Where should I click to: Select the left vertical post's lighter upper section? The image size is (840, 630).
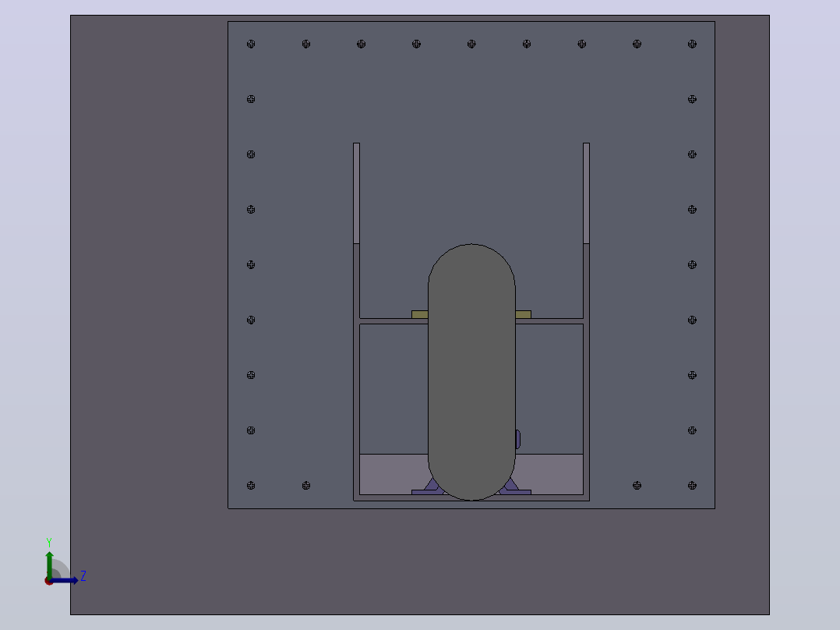coord(356,193)
